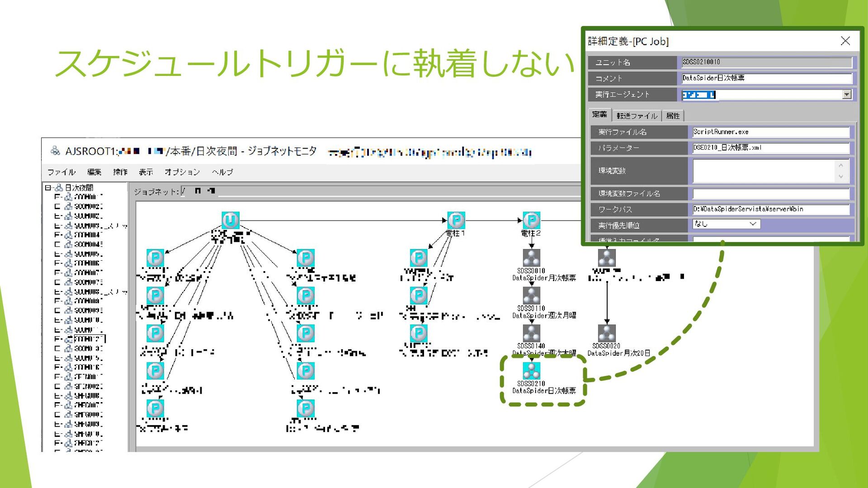Close the 詳細定義 PC Job dialog

click(845, 41)
